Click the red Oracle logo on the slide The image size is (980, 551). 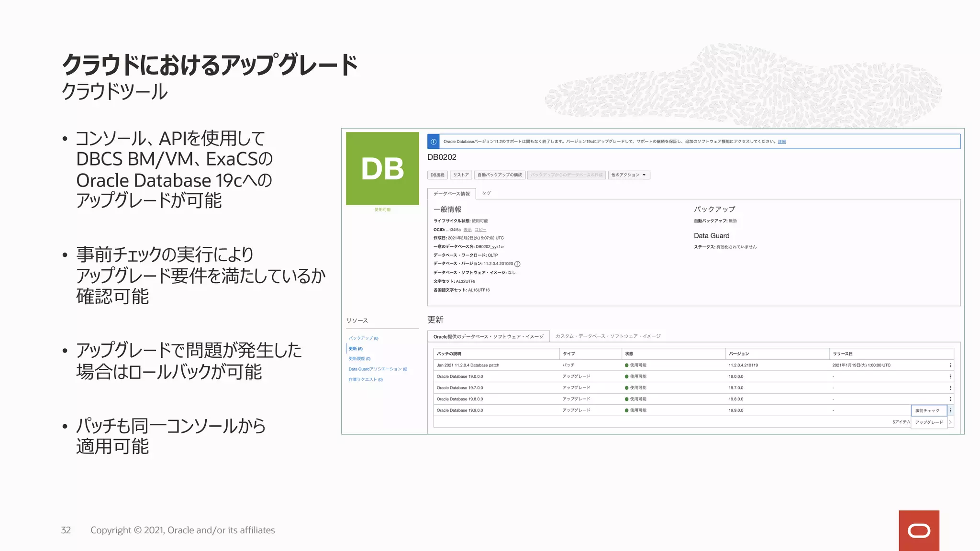point(919,530)
